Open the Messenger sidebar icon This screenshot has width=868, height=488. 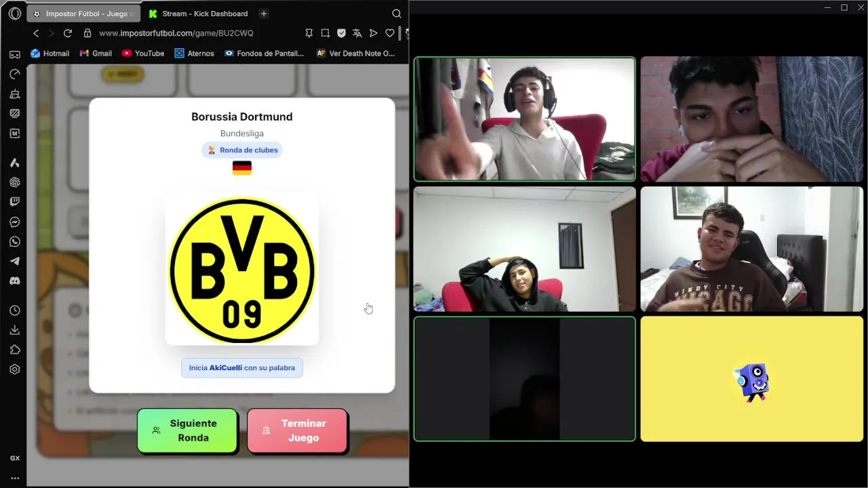pos(15,222)
